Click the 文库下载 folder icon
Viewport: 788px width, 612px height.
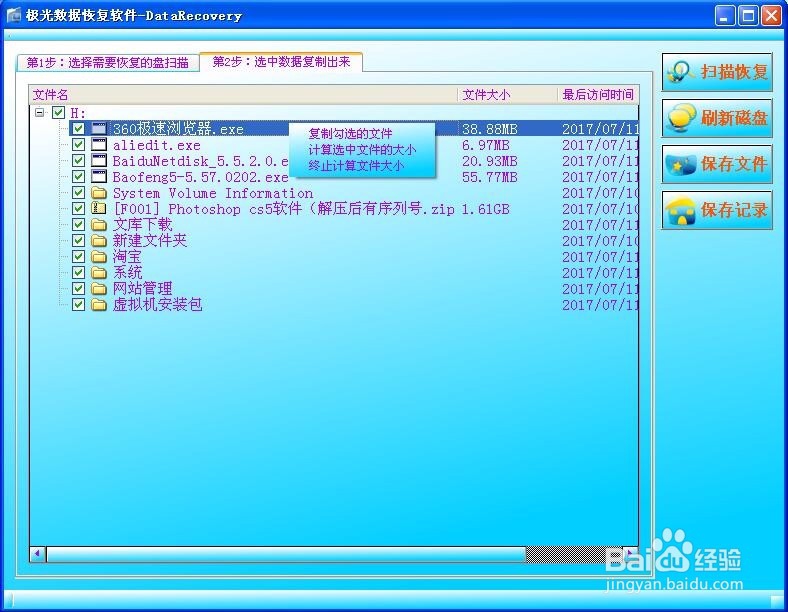99,225
